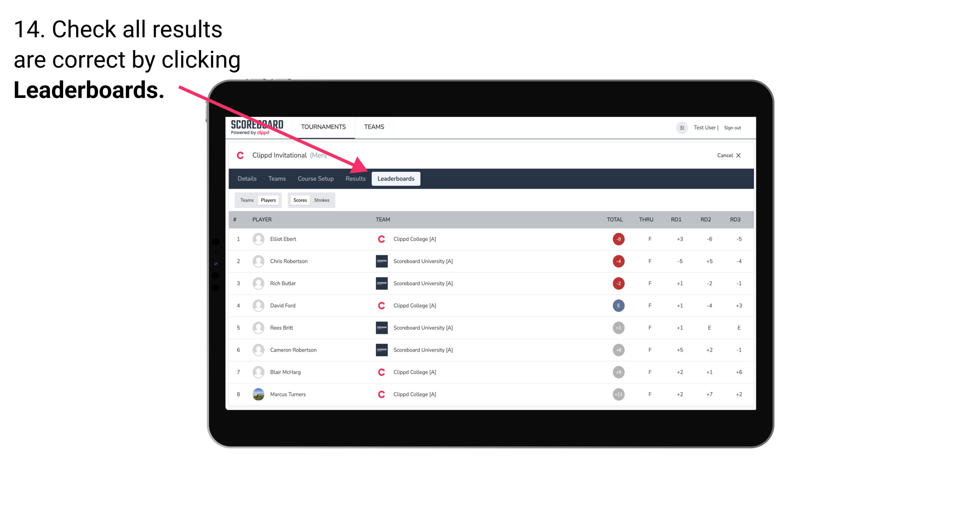Click the Players filter button
The image size is (980, 527).
coord(267,200)
